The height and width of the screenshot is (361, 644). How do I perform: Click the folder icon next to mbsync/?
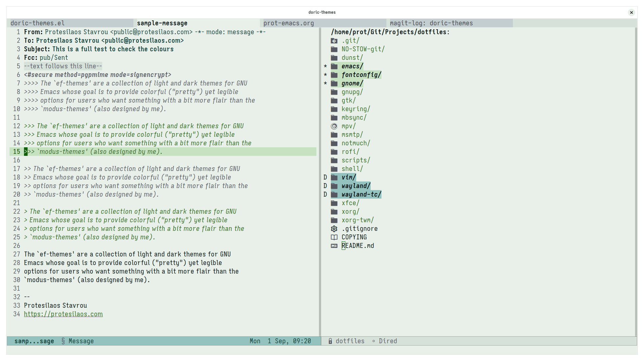[x=334, y=118]
